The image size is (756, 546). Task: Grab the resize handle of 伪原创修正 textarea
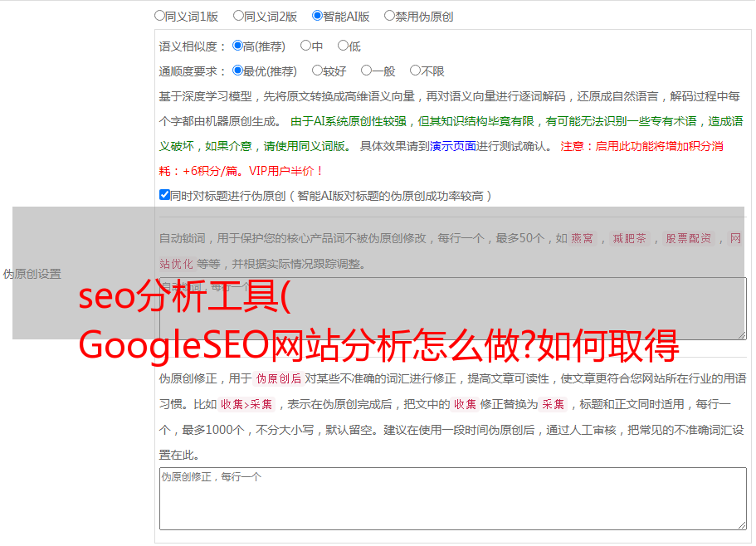(x=742, y=525)
